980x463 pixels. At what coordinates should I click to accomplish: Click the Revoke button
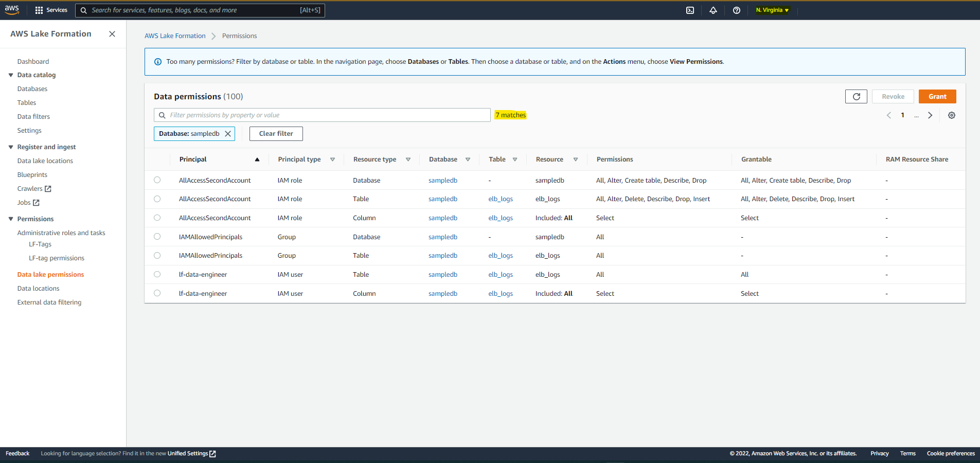pyautogui.click(x=893, y=97)
